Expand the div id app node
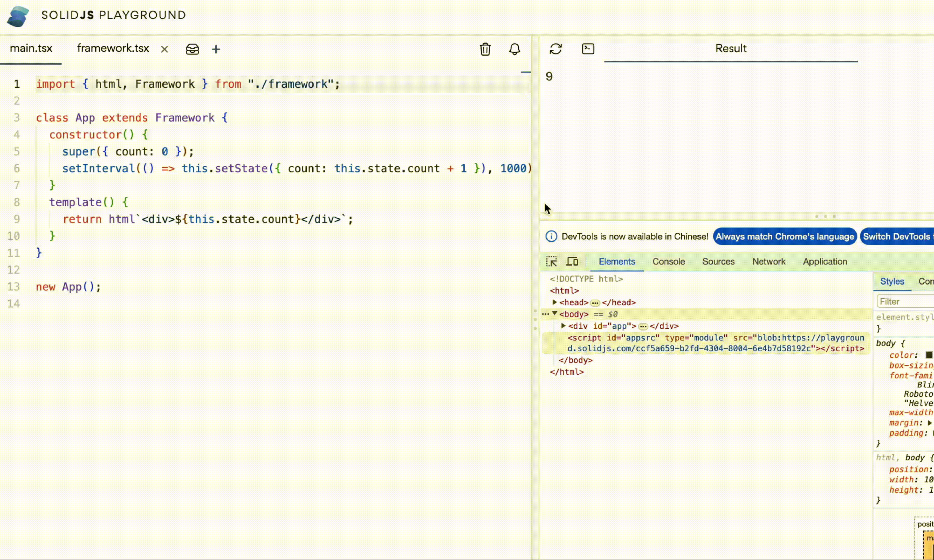934x560 pixels. 563,326
